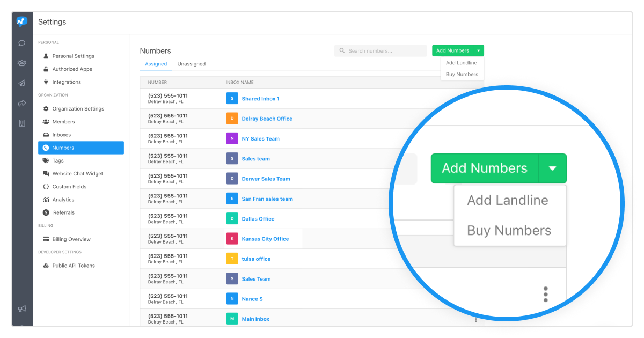Screen dimensions: 644x338
Task: Open the Denver Sales Team inbox link
Action: pos(266,179)
